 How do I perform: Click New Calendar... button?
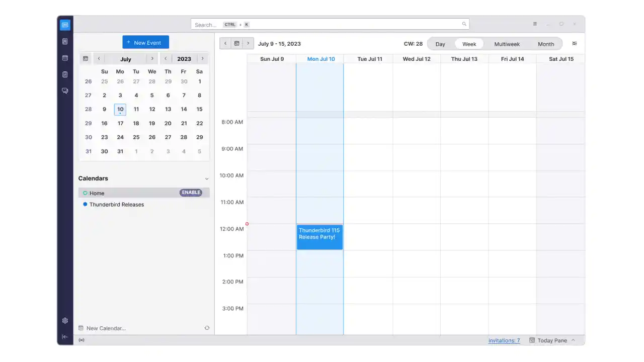click(102, 328)
